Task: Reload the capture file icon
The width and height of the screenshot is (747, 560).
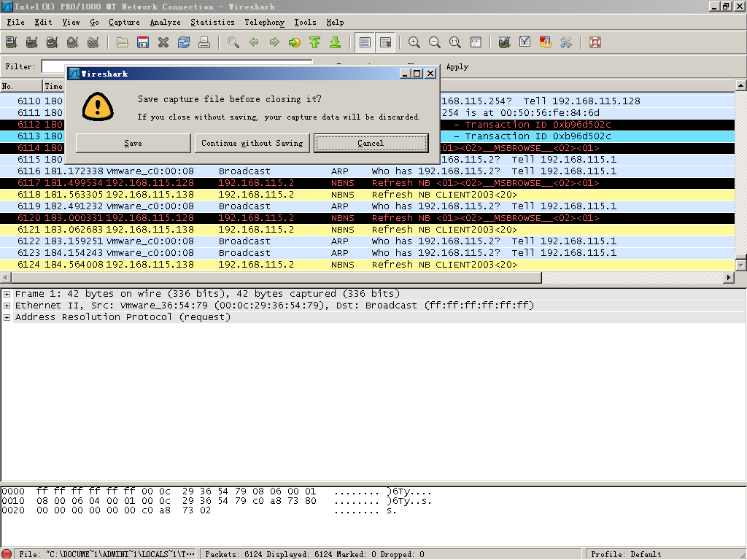Action: [x=184, y=42]
